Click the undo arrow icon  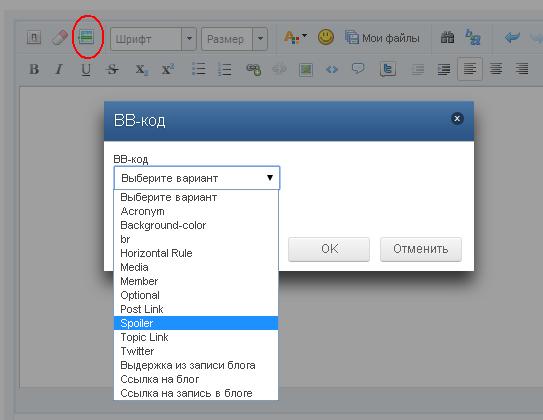(512, 37)
